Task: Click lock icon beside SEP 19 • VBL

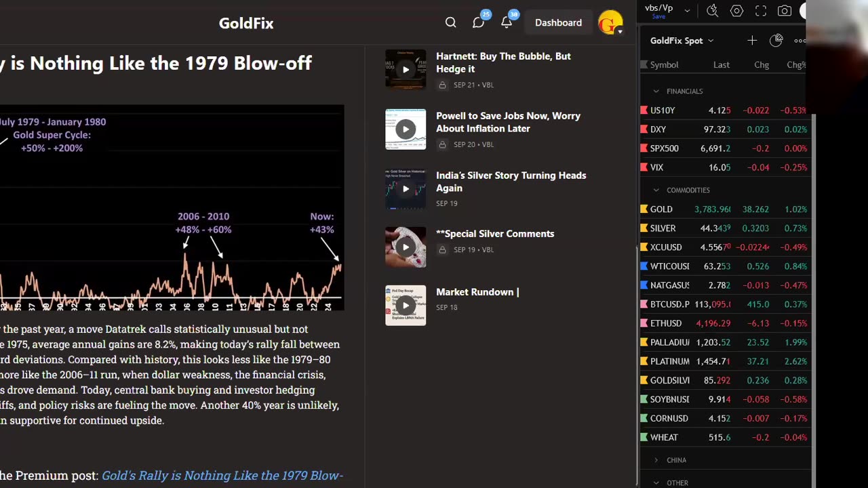Action: [x=442, y=249]
